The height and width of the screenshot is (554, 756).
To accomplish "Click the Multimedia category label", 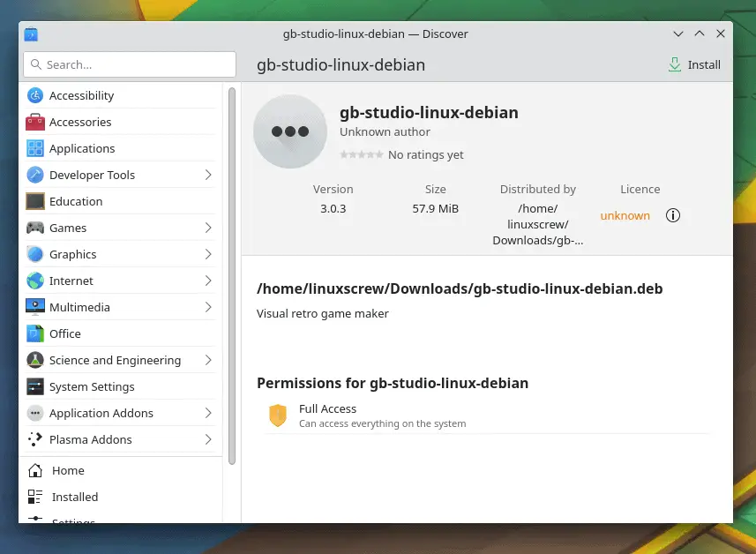I will [79, 307].
